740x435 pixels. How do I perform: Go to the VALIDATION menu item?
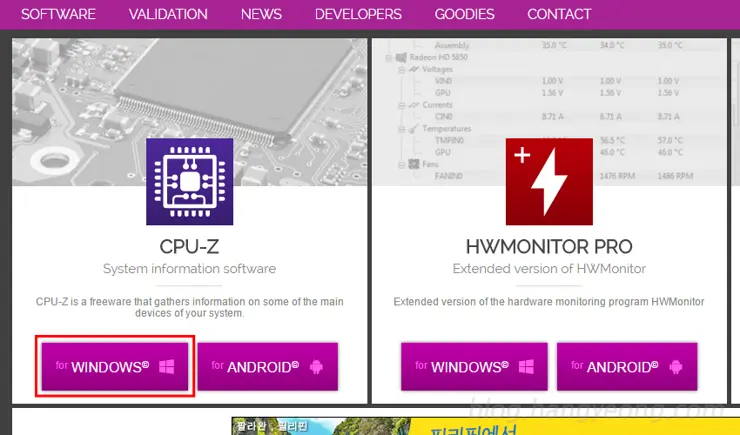tap(169, 14)
